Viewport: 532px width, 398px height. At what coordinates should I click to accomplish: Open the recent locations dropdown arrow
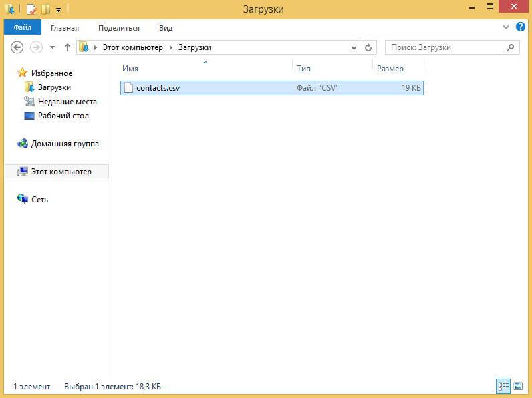52,47
